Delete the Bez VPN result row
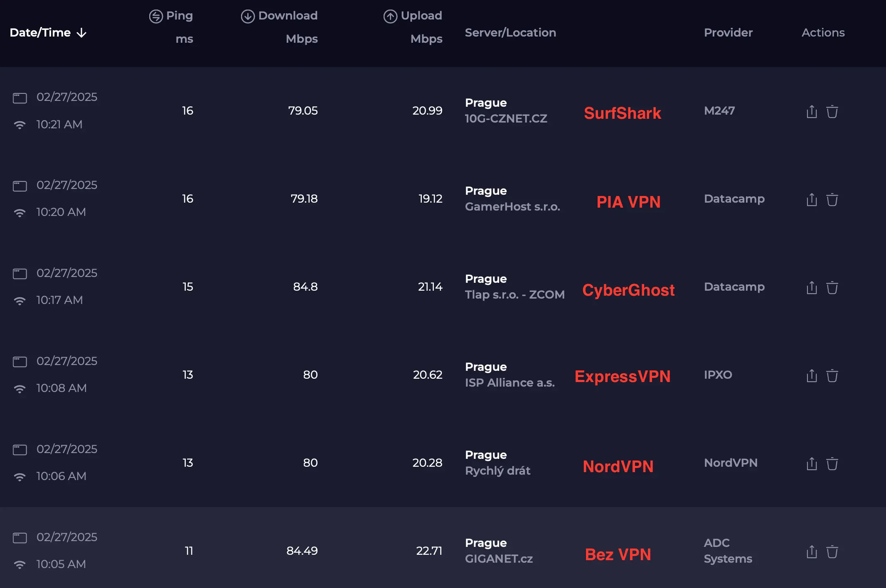This screenshot has width=886, height=588. click(832, 551)
